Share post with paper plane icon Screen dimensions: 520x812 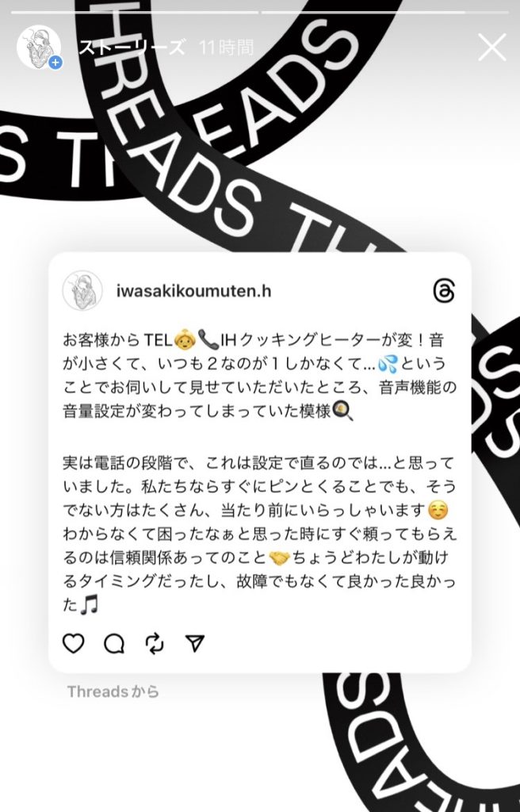tap(195, 643)
